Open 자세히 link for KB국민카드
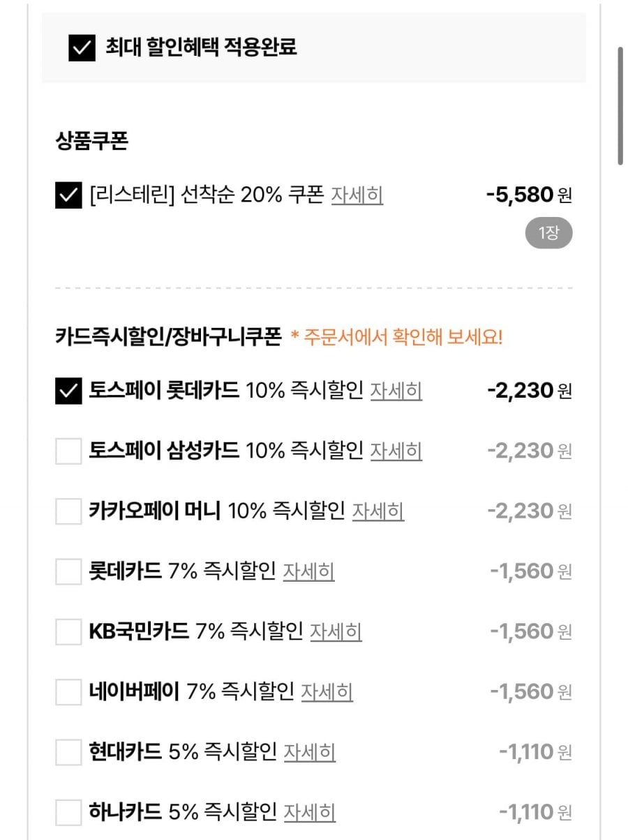 pos(336,632)
